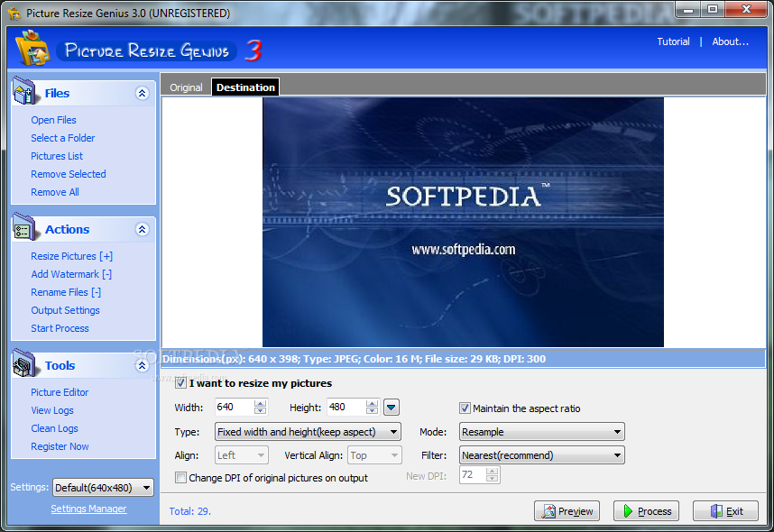774x532 pixels.
Task: Collapse the Files panel
Action: (x=143, y=93)
